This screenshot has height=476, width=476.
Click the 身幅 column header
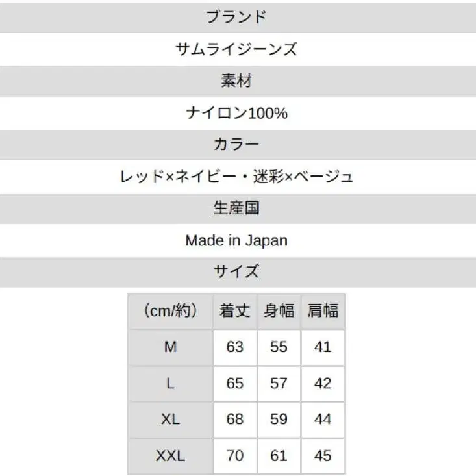279,311
